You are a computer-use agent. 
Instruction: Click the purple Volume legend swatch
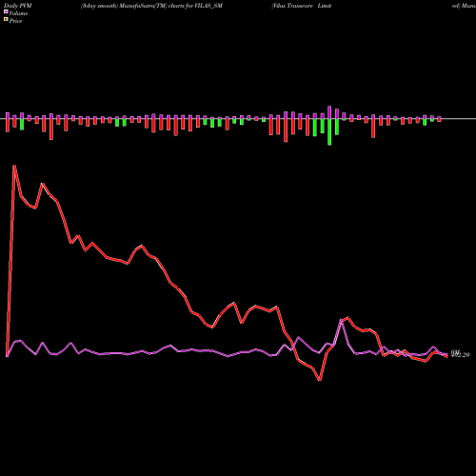[x=6, y=12]
